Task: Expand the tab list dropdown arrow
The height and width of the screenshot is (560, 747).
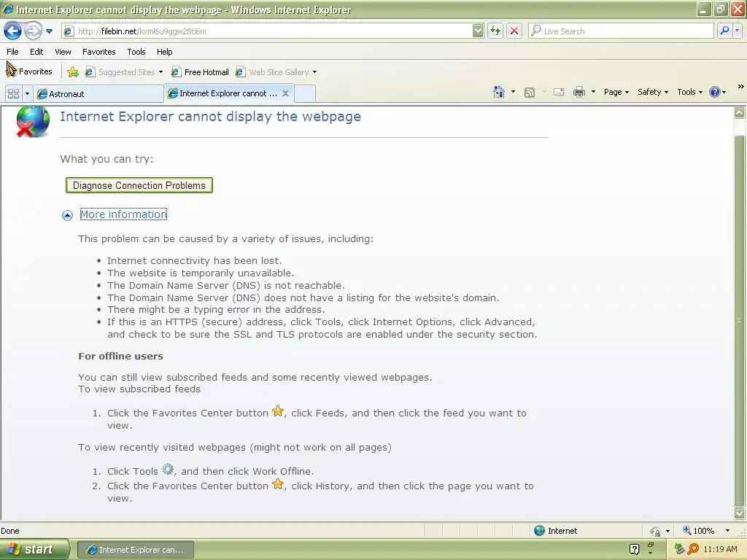Action: click(x=27, y=93)
